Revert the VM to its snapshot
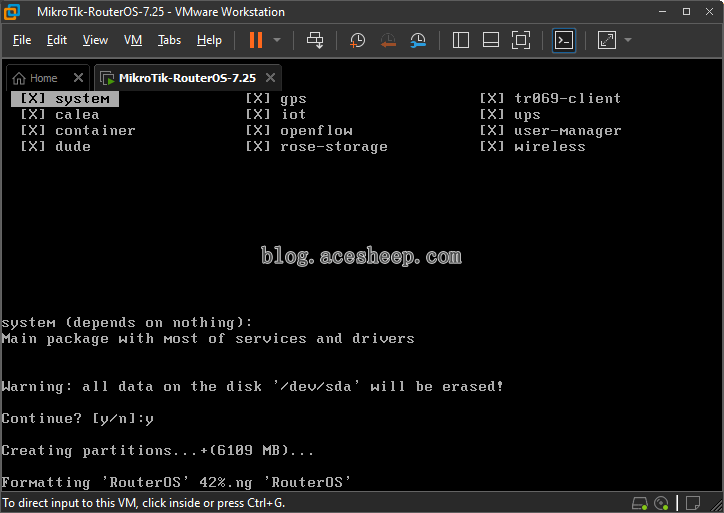The image size is (724, 513). pyautogui.click(x=388, y=40)
